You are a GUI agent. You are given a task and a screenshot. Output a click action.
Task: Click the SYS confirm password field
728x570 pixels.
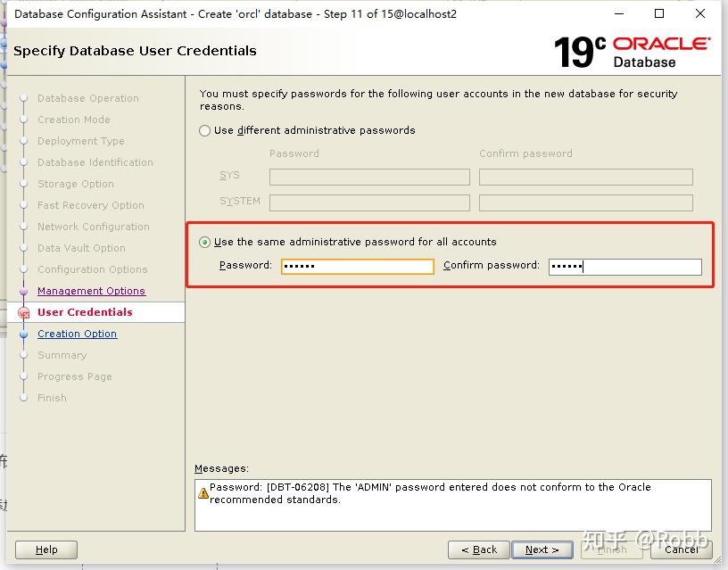[586, 177]
